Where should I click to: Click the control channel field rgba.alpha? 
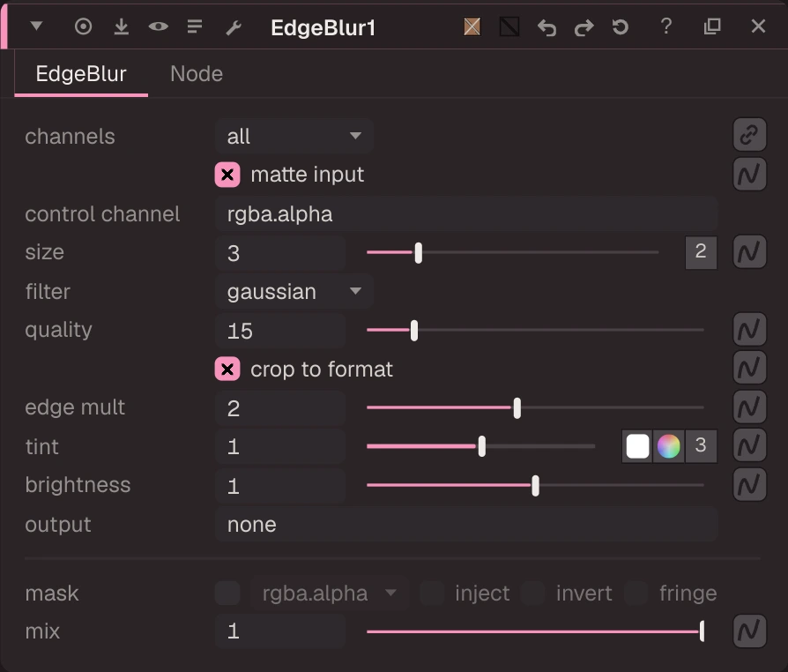click(x=466, y=213)
